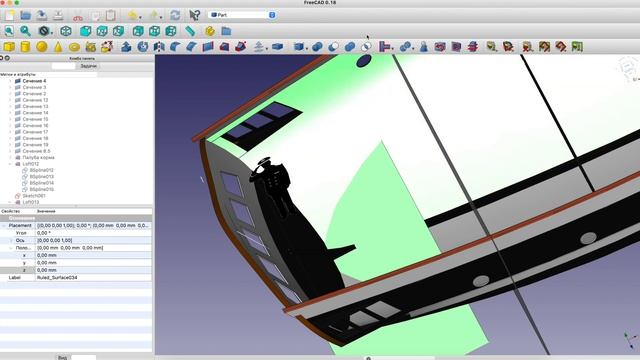The image size is (640, 360).
Task: Save the current document
Action: tap(42, 16)
